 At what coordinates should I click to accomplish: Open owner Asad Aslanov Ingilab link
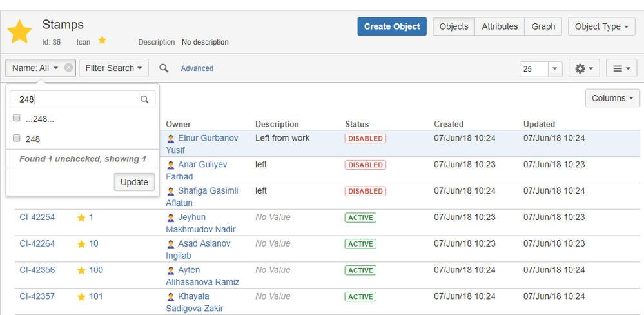199,249
